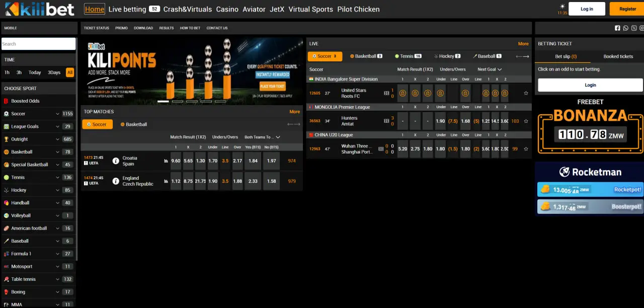Screen dimensions: 644x308
Task: Open statistics chart icon for England vs Czech Republic
Action: [166, 181]
